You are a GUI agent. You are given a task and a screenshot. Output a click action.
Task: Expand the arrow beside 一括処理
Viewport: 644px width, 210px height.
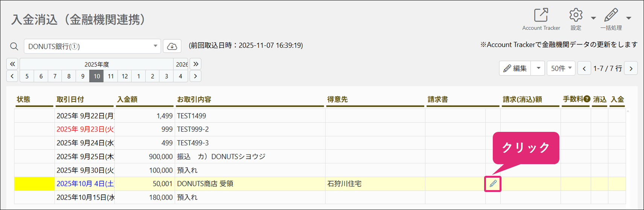pos(629,18)
